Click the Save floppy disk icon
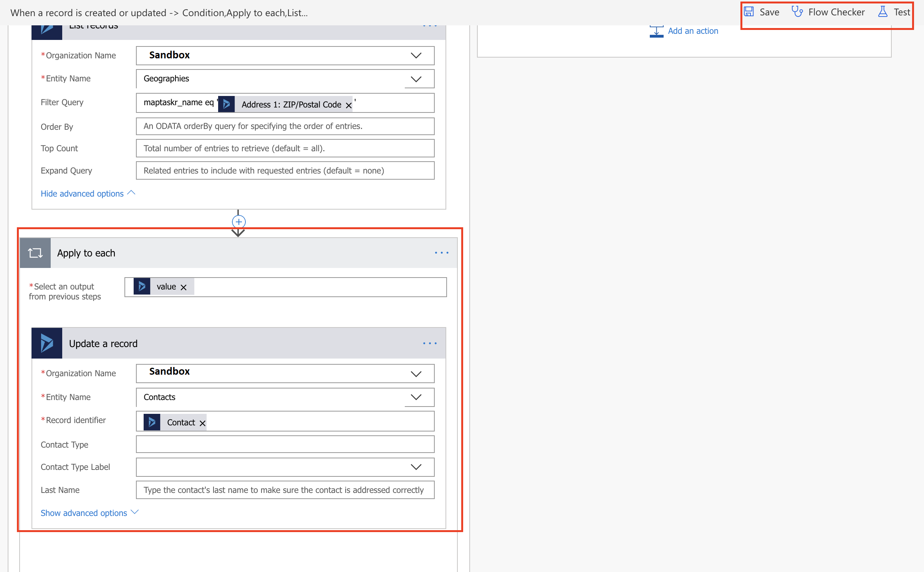924x572 pixels. point(748,12)
